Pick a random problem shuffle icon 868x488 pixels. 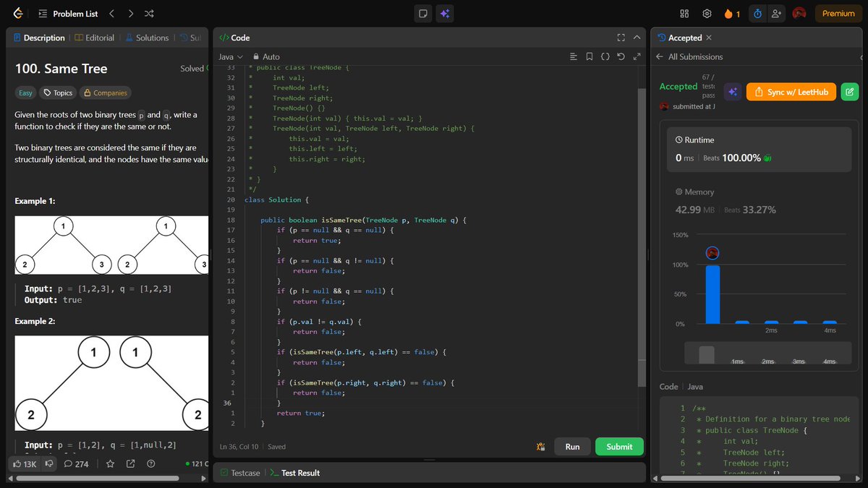149,13
